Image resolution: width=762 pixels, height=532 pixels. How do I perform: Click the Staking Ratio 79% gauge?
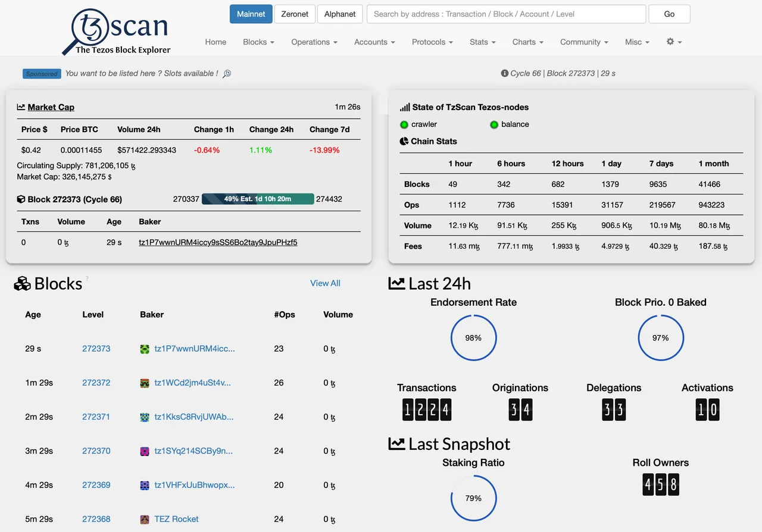pos(473,499)
